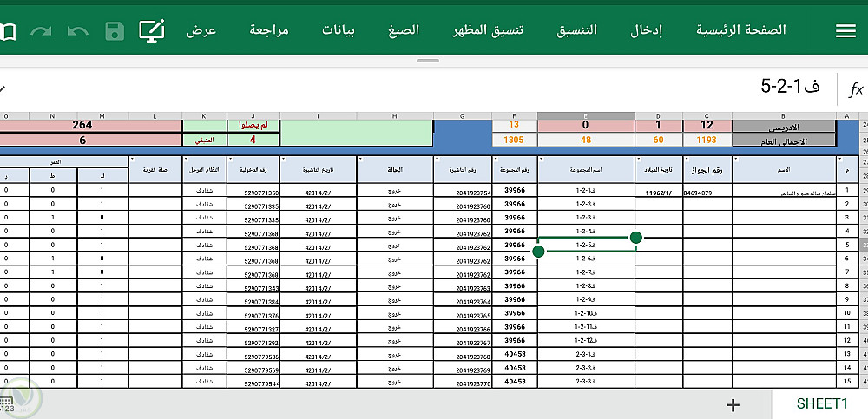Select entry number cell 5290771384
Screen dimensions: 868x419
253,299
